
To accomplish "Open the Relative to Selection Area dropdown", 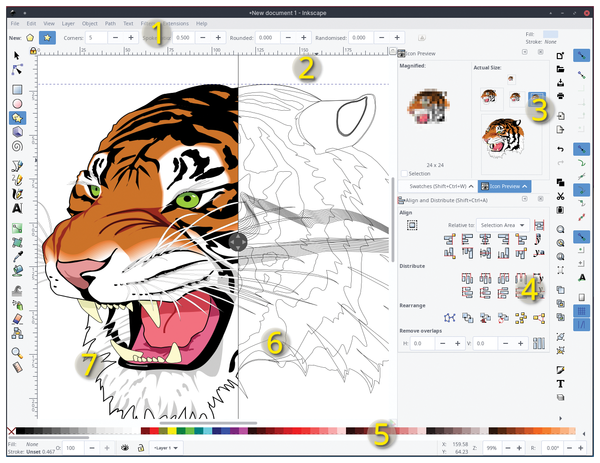I will pos(503,225).
